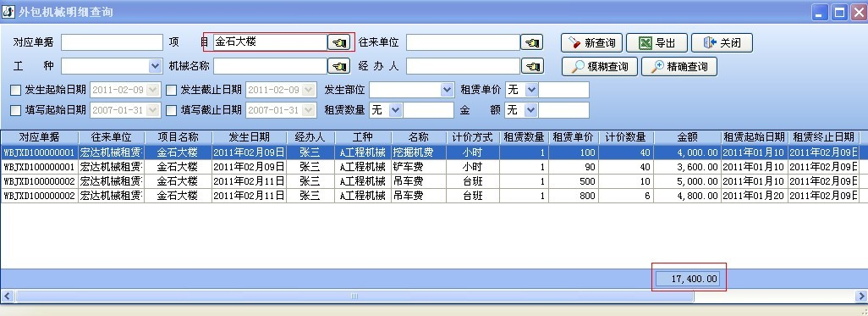Sort by 项目名称 column header

(x=179, y=137)
